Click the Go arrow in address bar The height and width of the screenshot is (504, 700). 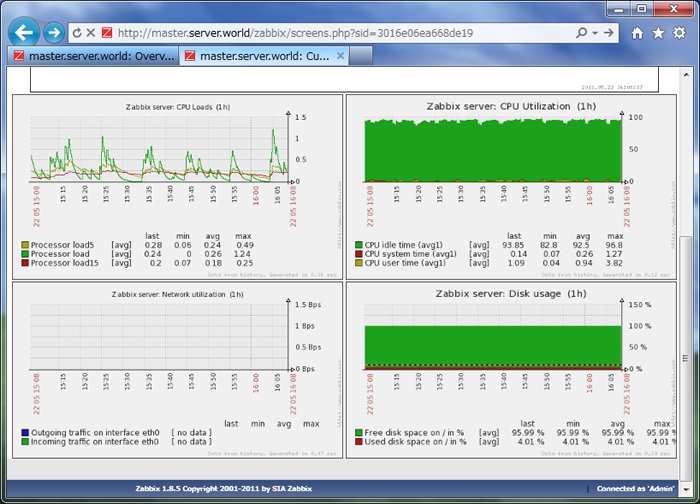(607, 33)
